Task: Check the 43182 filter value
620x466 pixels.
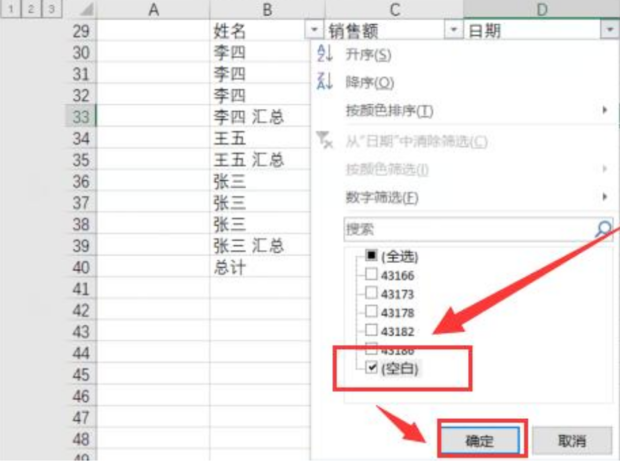Action: click(371, 330)
